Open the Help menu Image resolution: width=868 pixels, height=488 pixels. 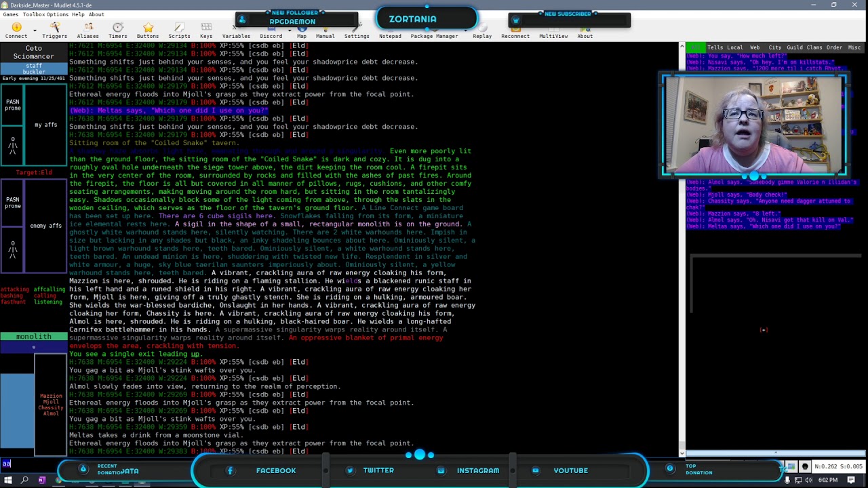pyautogui.click(x=78, y=14)
